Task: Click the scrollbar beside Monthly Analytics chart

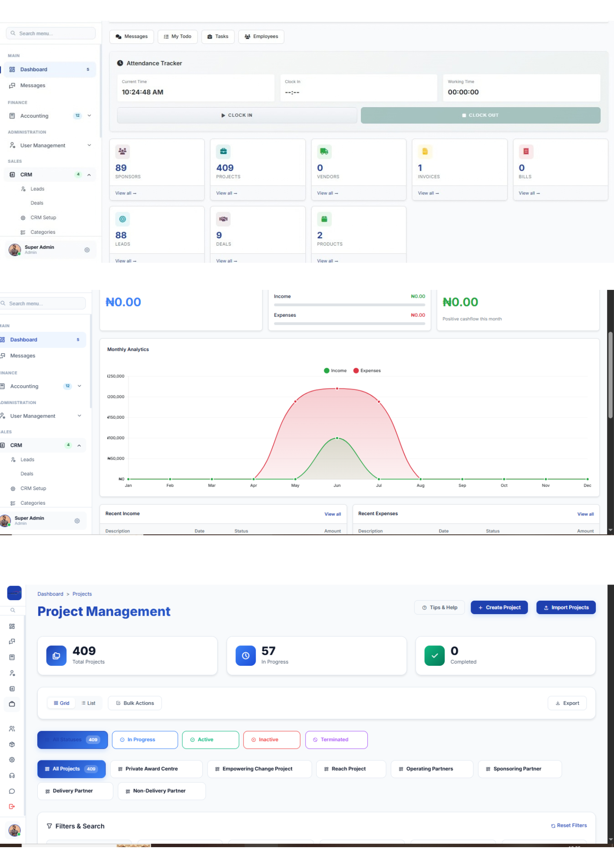Action: pos(611,375)
